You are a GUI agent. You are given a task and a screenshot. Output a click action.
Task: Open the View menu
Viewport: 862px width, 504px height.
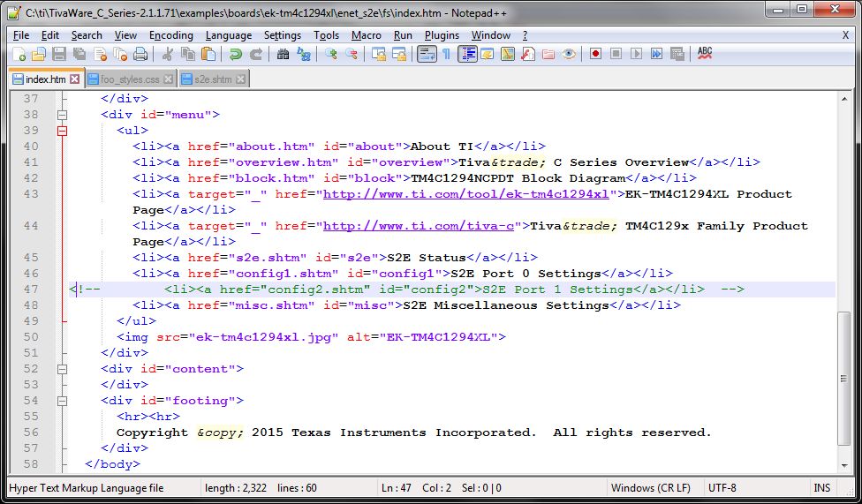point(125,35)
